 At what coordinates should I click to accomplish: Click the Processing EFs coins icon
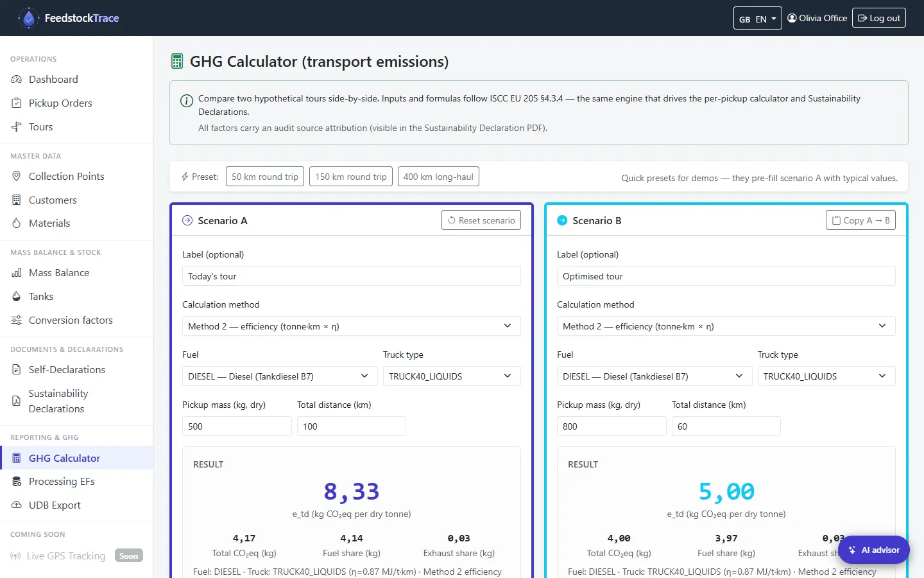click(x=17, y=482)
